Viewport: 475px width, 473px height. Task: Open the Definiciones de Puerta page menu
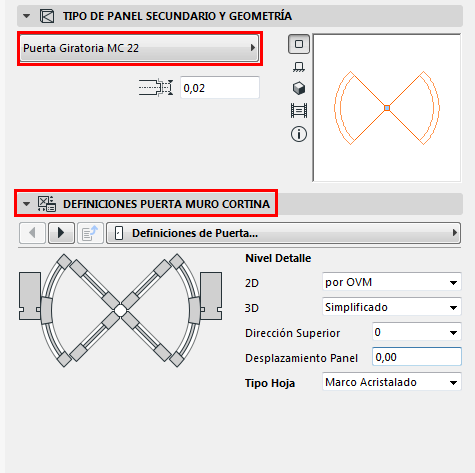click(x=284, y=233)
